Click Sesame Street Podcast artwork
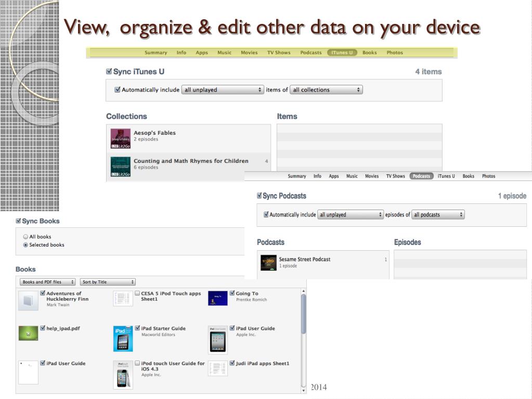Image resolution: width=532 pixels, height=399 pixels. point(268,262)
